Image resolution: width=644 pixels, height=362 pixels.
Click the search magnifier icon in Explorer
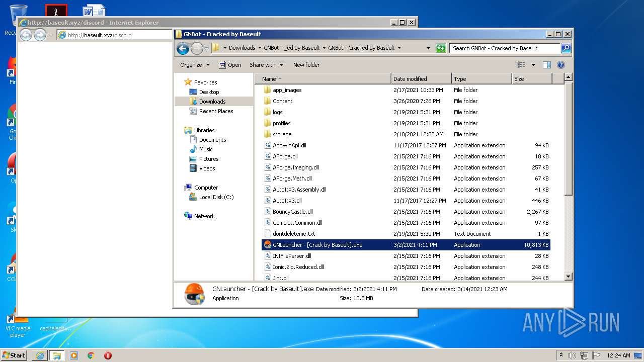pos(566,48)
